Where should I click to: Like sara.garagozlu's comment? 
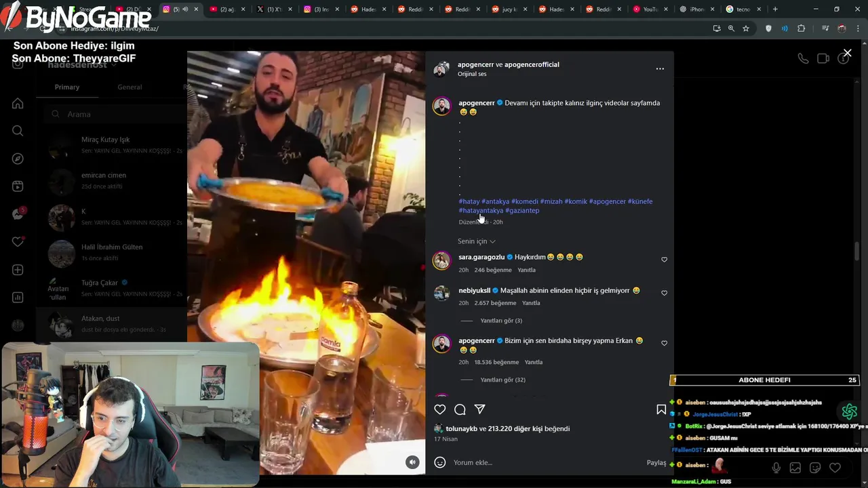664,260
